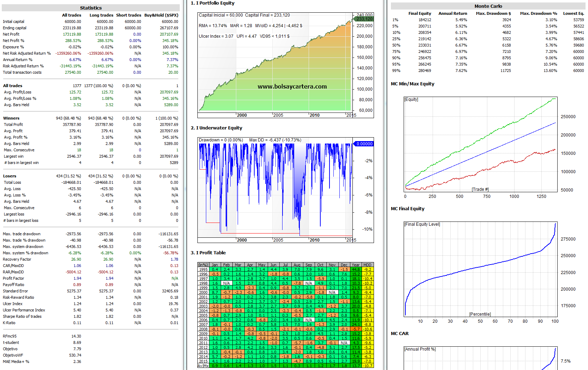Click the Exposure % row label

[13, 47]
